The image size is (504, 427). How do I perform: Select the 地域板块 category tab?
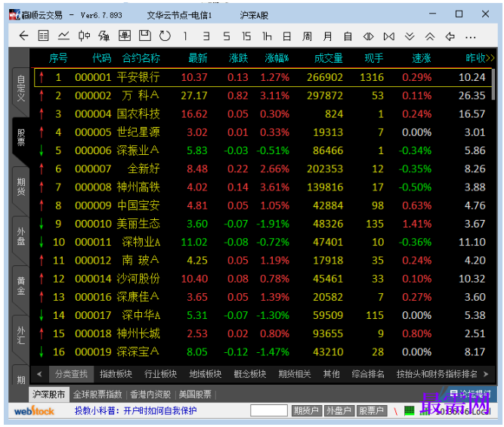[205, 374]
